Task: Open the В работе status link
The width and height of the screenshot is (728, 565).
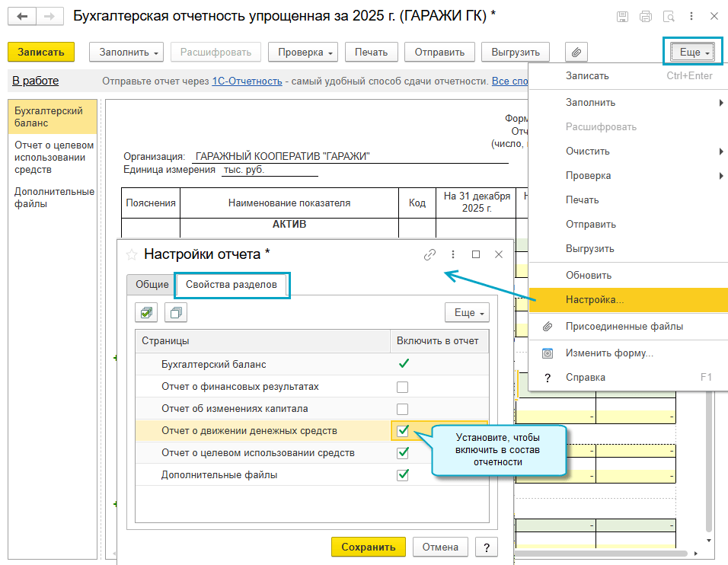Action: pyautogui.click(x=35, y=81)
